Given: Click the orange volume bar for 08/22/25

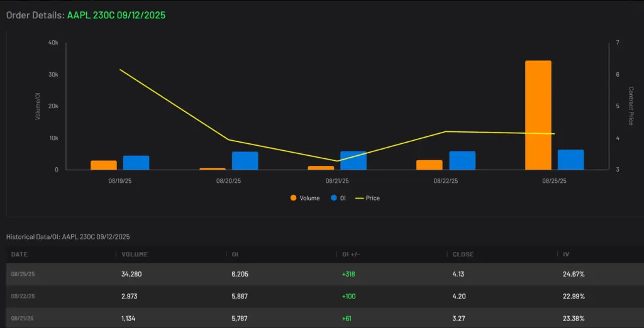Looking at the screenshot, I should (x=429, y=165).
